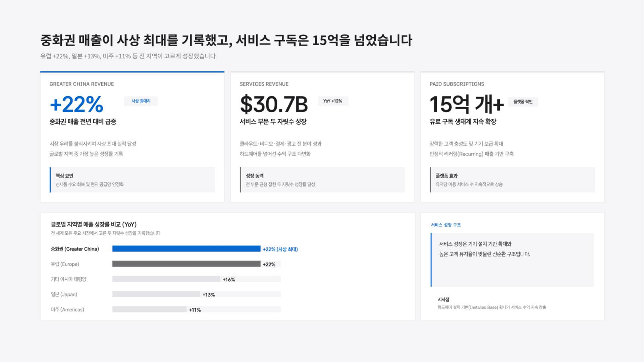644x362 pixels.
Task: Click the '핵심 요인' callout box
Action: [132, 180]
